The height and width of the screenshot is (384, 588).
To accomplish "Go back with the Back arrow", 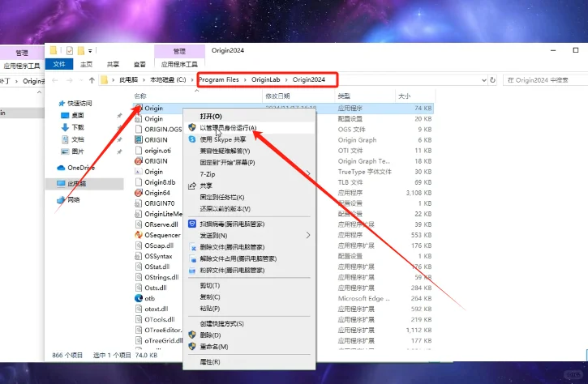I will click(x=55, y=80).
